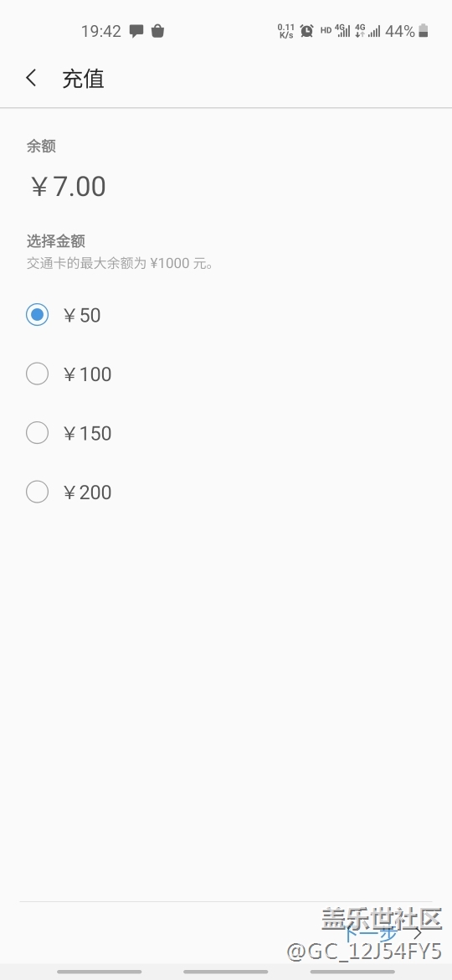This screenshot has width=452, height=980.
Task: Tap the battery icon in status bar
Action: [424, 31]
